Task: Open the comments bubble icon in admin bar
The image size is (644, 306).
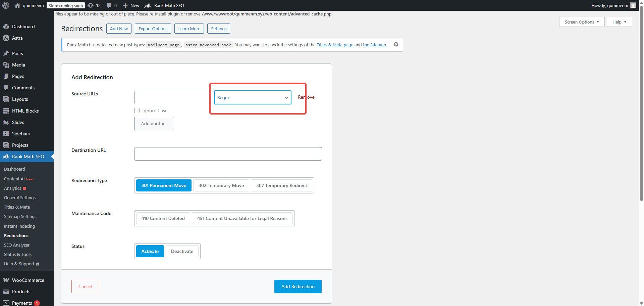Action: coord(109,5)
